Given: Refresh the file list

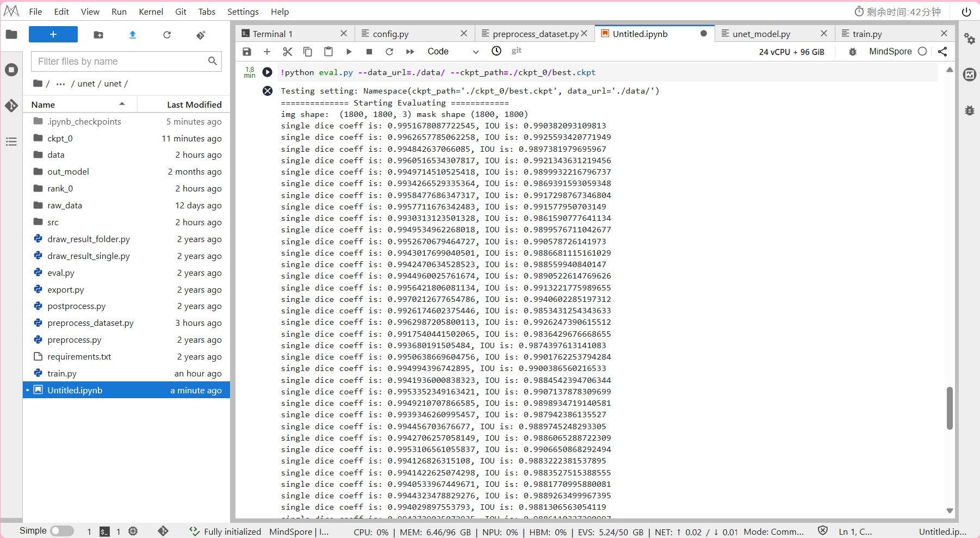Looking at the screenshot, I should click(x=167, y=35).
